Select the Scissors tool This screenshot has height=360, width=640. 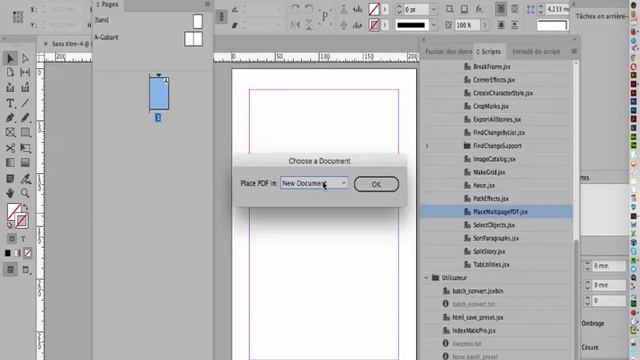[10, 148]
